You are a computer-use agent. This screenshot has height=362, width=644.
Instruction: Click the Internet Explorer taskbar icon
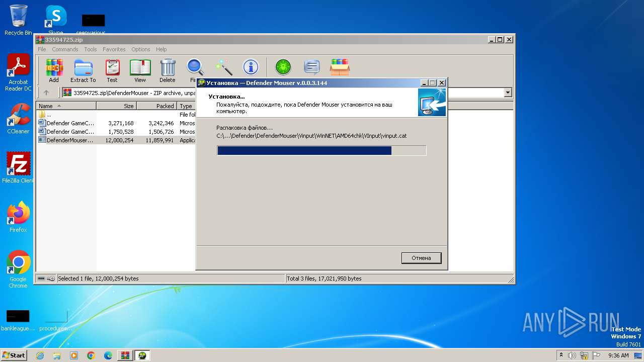pyautogui.click(x=40, y=355)
